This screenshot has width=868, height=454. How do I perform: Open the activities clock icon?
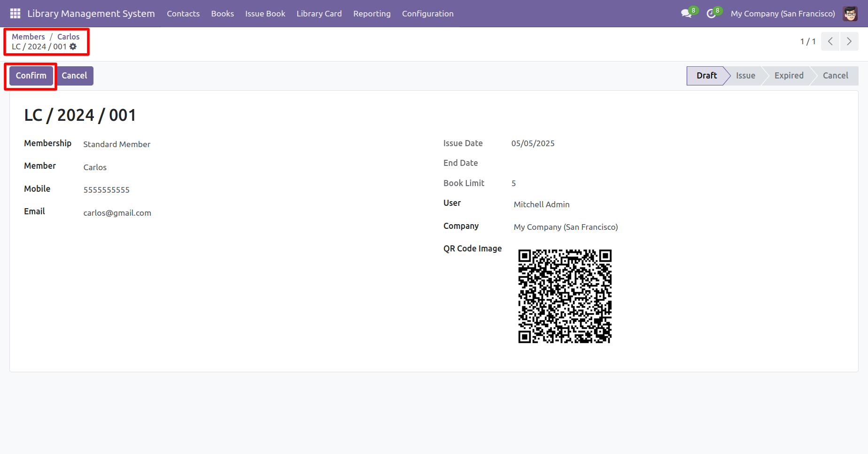[x=711, y=14]
